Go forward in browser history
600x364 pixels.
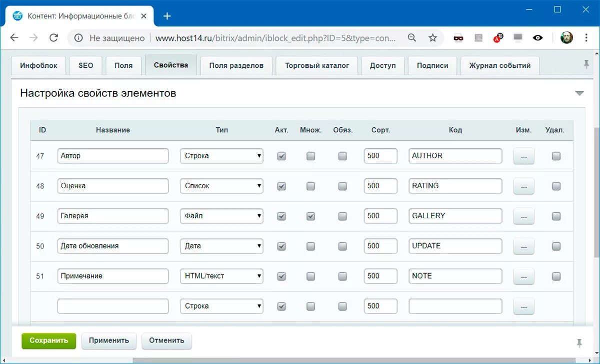pos(33,38)
